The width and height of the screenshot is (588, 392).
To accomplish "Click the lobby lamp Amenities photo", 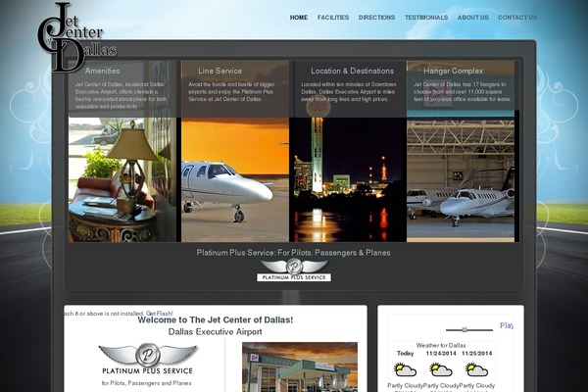I will (x=122, y=179).
